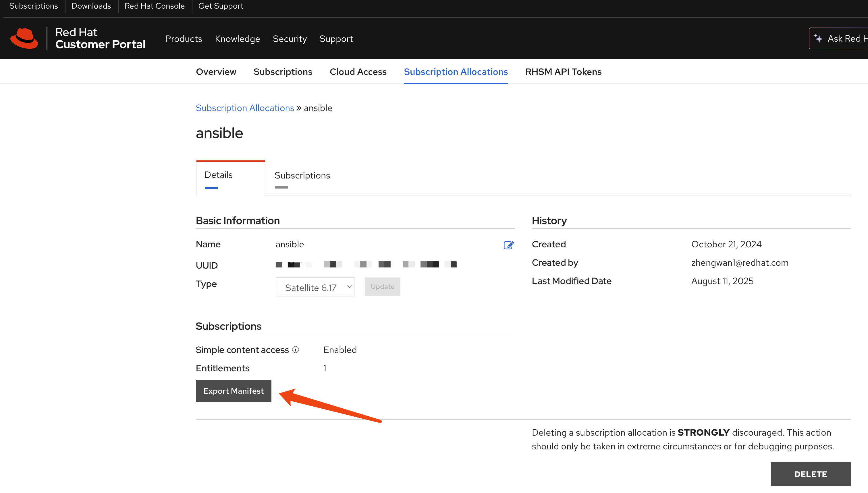The width and height of the screenshot is (868, 493).
Task: Click Red Hat Console in top bar
Action: 155,6
